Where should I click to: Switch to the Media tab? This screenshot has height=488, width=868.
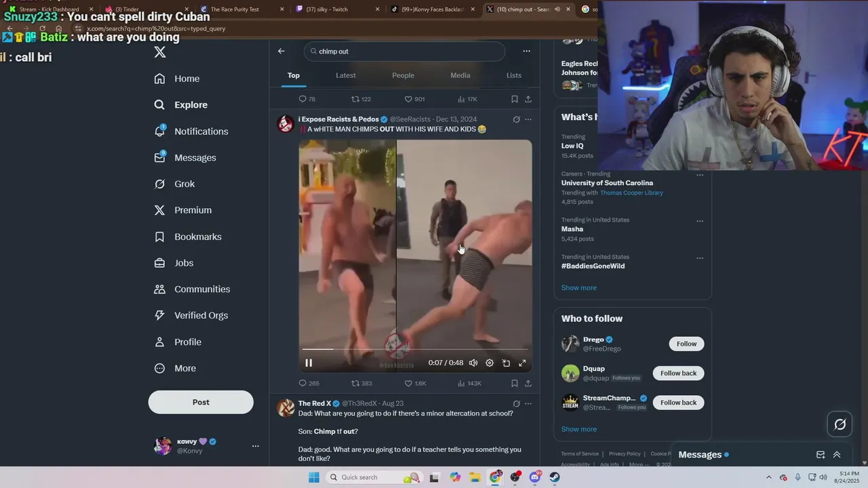[x=460, y=75]
